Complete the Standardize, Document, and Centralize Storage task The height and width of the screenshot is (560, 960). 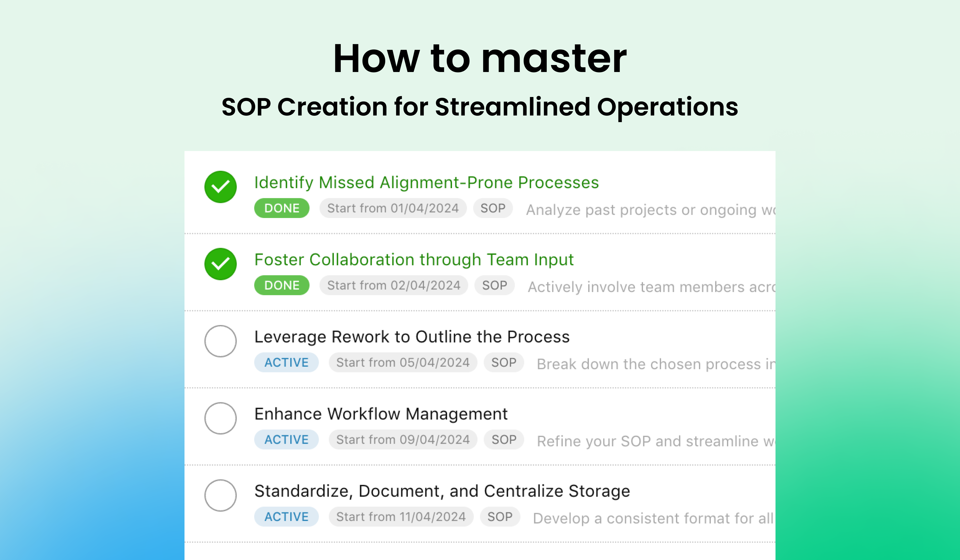[220, 495]
